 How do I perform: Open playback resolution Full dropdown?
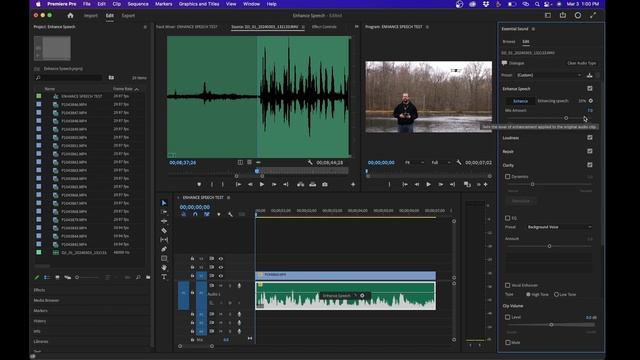click(x=441, y=162)
